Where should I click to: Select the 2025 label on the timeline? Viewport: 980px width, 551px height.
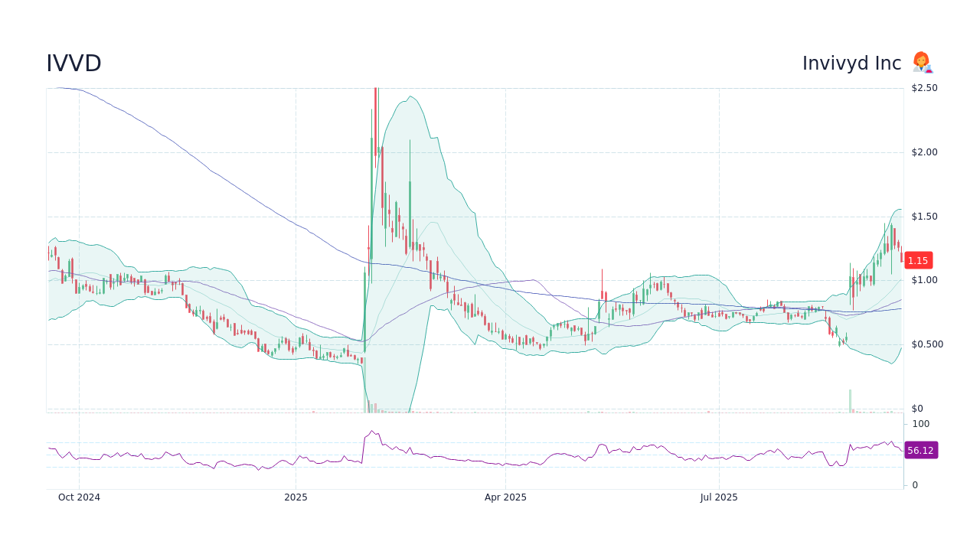pos(296,497)
